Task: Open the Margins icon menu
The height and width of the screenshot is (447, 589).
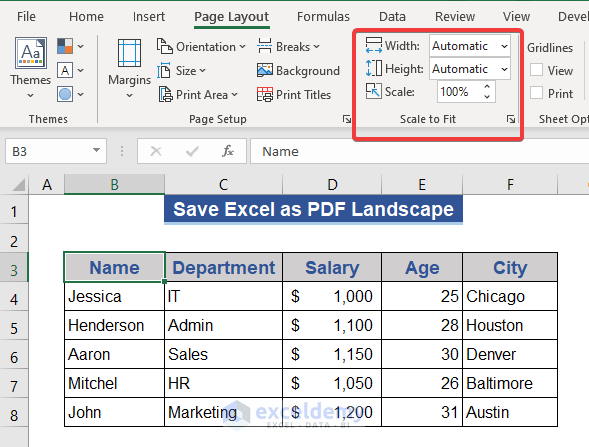Action: [129, 53]
